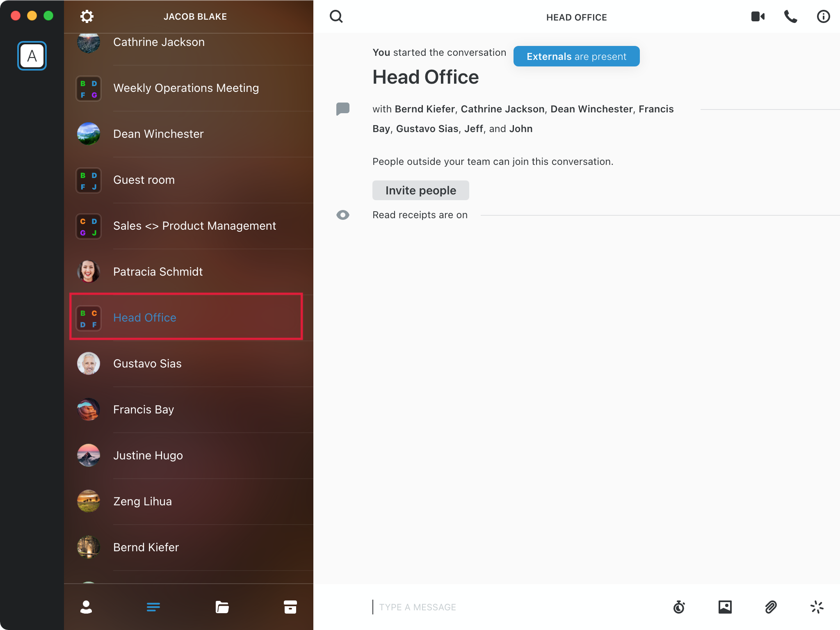Open Gustavo Sias conversation
This screenshot has height=630, width=840.
189,364
